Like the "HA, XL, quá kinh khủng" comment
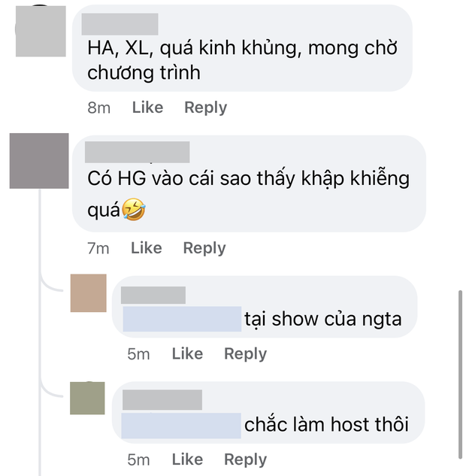Screen dimensions: 466x476 coord(148,108)
